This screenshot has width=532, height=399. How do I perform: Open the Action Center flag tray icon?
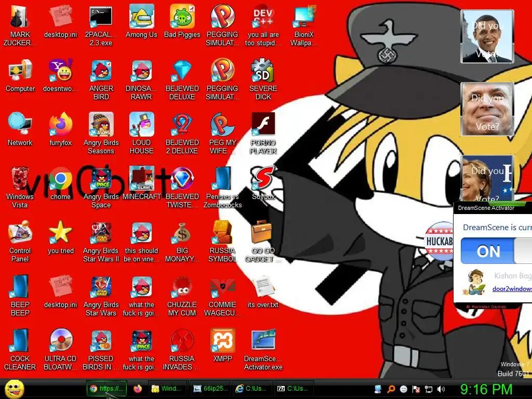coord(416,389)
